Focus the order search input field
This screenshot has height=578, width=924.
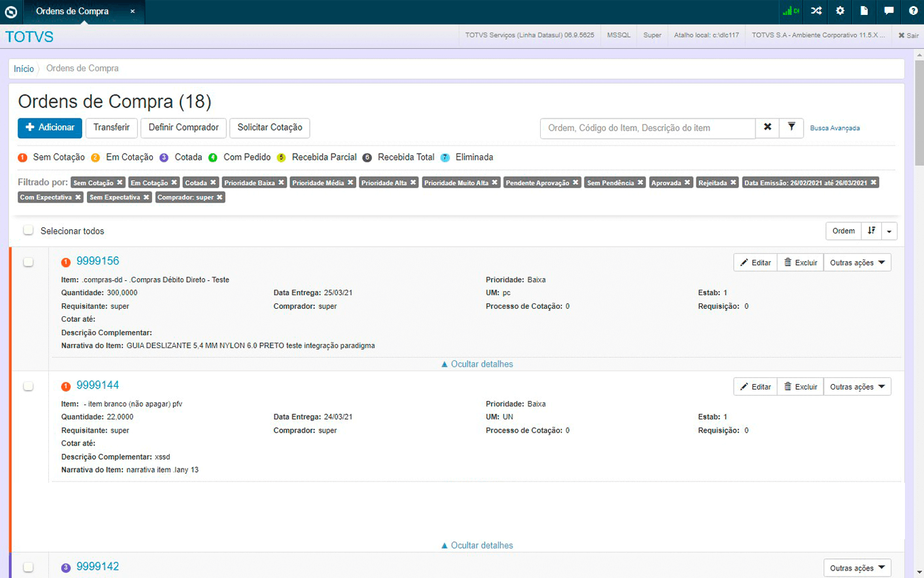pos(647,128)
